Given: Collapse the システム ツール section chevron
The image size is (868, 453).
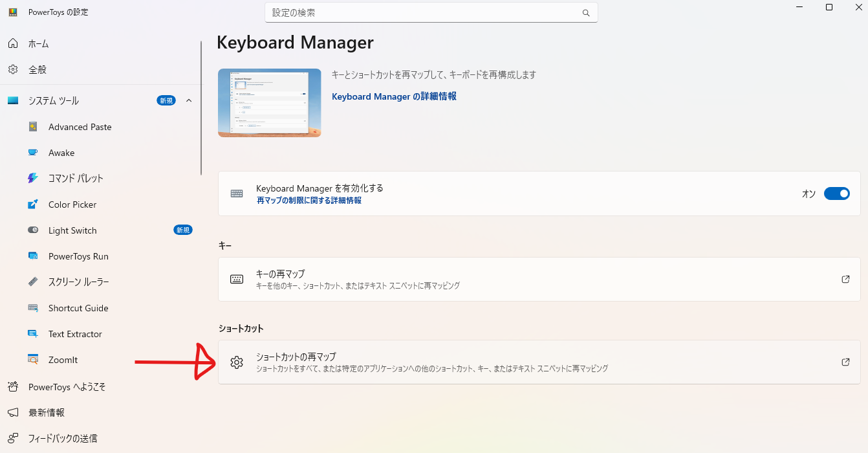Looking at the screenshot, I should [x=189, y=100].
